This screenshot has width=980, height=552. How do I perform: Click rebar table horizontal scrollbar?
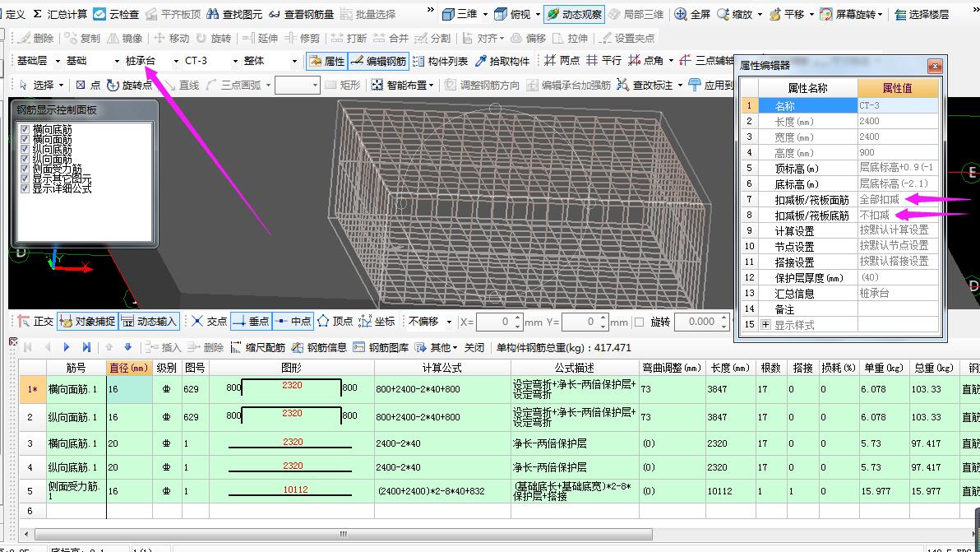(343, 534)
